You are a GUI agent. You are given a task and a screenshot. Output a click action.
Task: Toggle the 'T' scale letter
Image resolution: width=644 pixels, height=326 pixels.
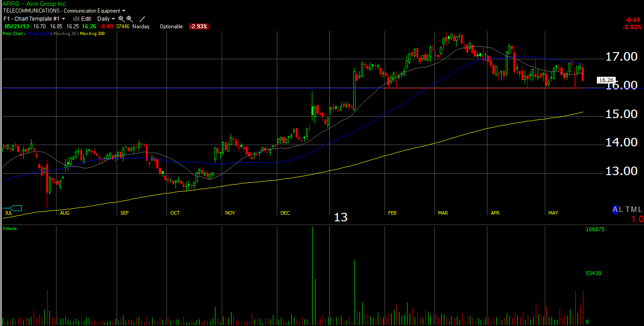(x=627, y=209)
